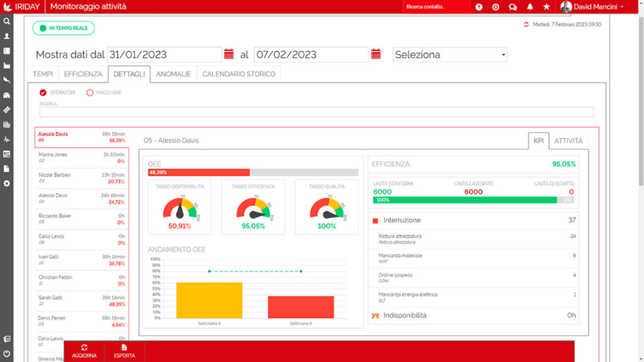The width and height of the screenshot is (644, 362).
Task: Click the Aggiorna button
Action: pyautogui.click(x=84, y=351)
